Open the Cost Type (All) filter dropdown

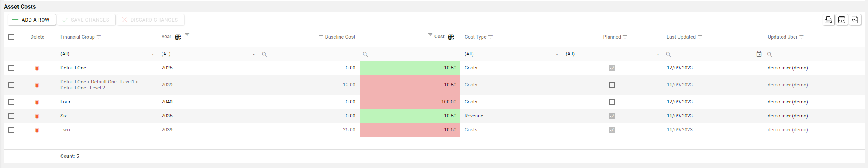(x=557, y=54)
